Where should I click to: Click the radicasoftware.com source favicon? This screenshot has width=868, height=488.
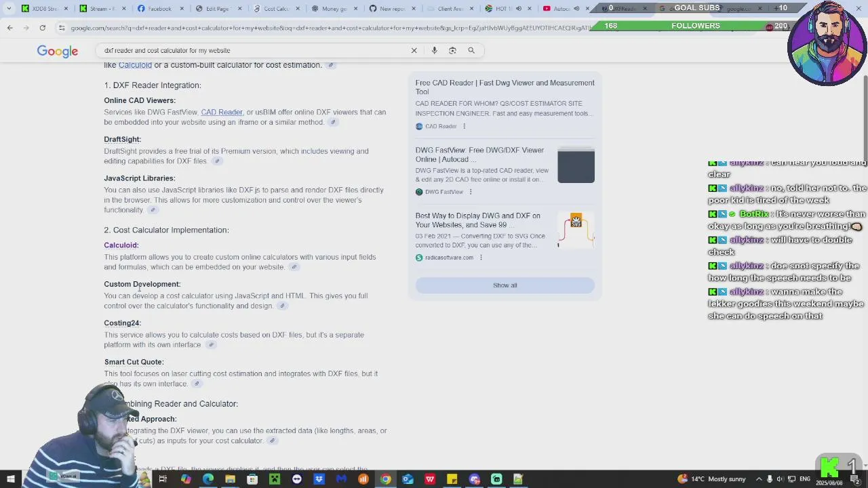(x=419, y=258)
